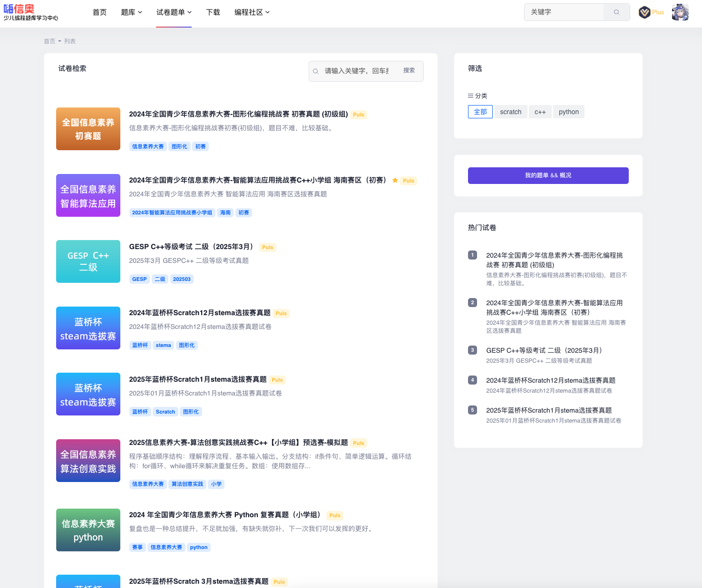The width and height of the screenshot is (702, 588).
Task: Click 我的题单 && 概况 button
Action: (548, 175)
